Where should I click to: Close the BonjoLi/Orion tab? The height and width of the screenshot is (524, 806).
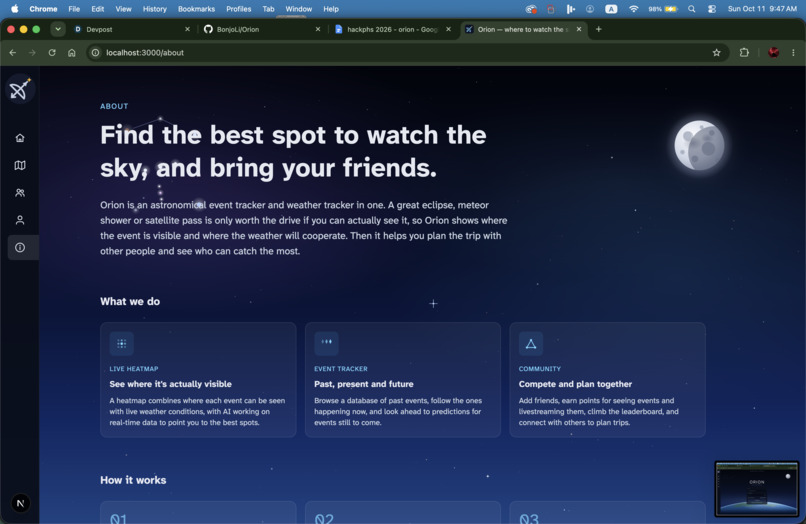(318, 29)
